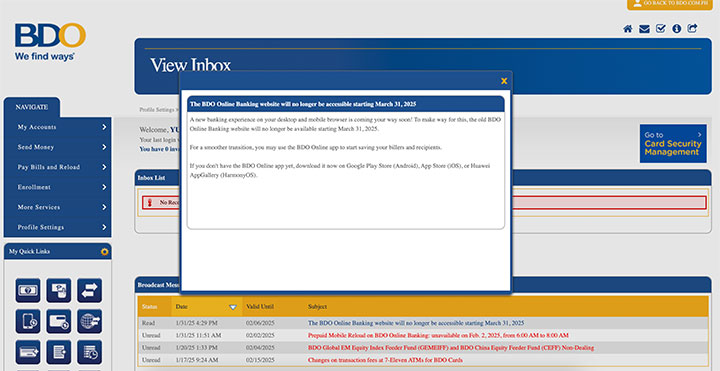Click the 02/15/2025 valid until cell

260,360
